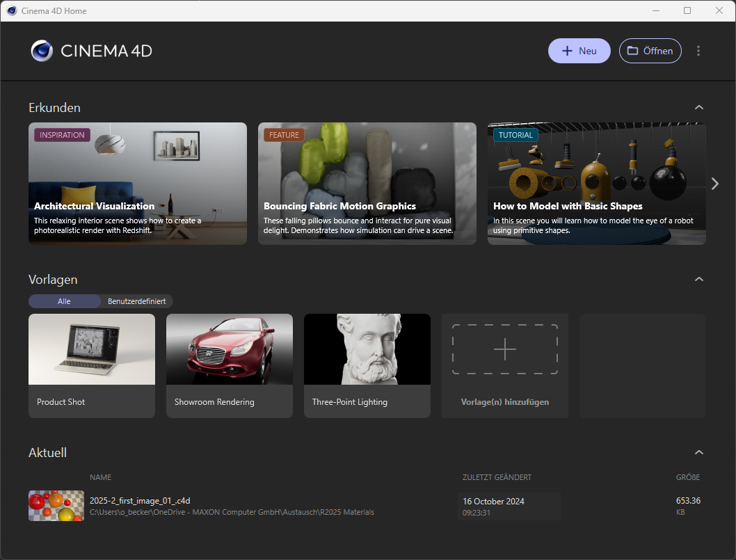Open the Architectural Visualization inspiration card
736x560 pixels.
138,184
